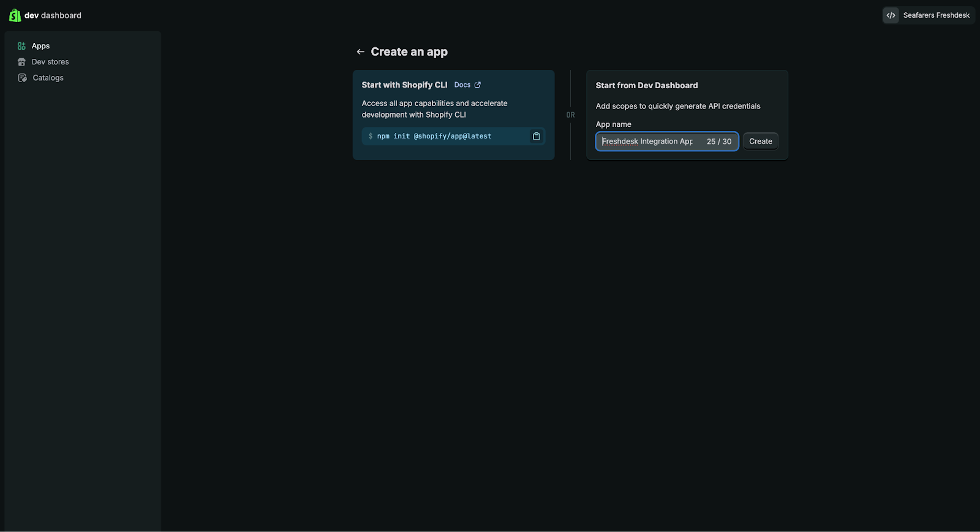The image size is (980, 532).
Task: Click the back arrow beside Create an app
Action: (361, 51)
